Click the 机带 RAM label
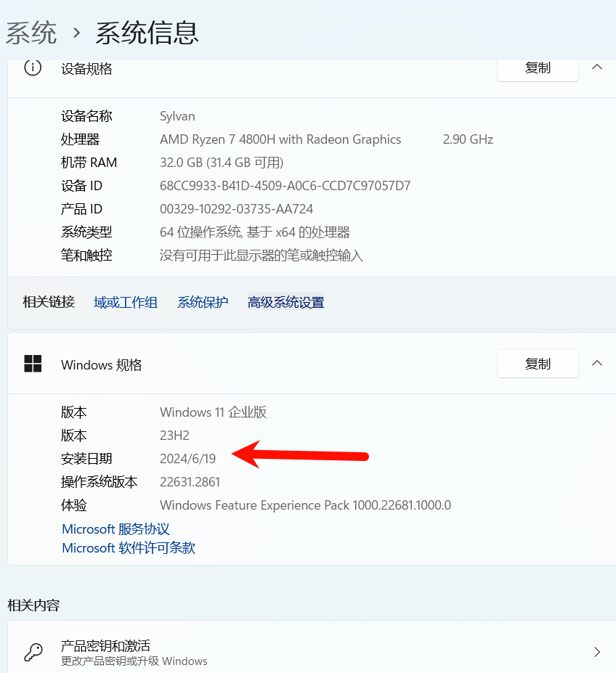The image size is (616, 673). pos(89,162)
